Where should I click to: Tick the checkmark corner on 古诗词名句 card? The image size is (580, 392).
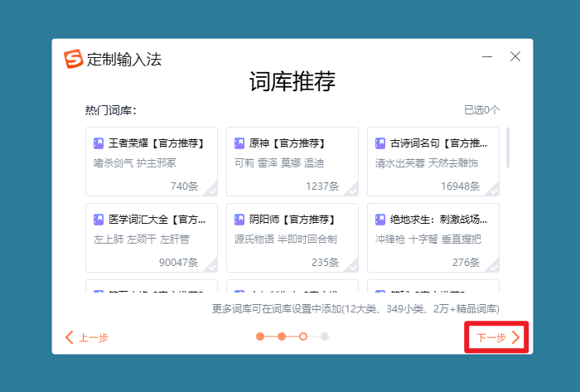(x=494, y=190)
